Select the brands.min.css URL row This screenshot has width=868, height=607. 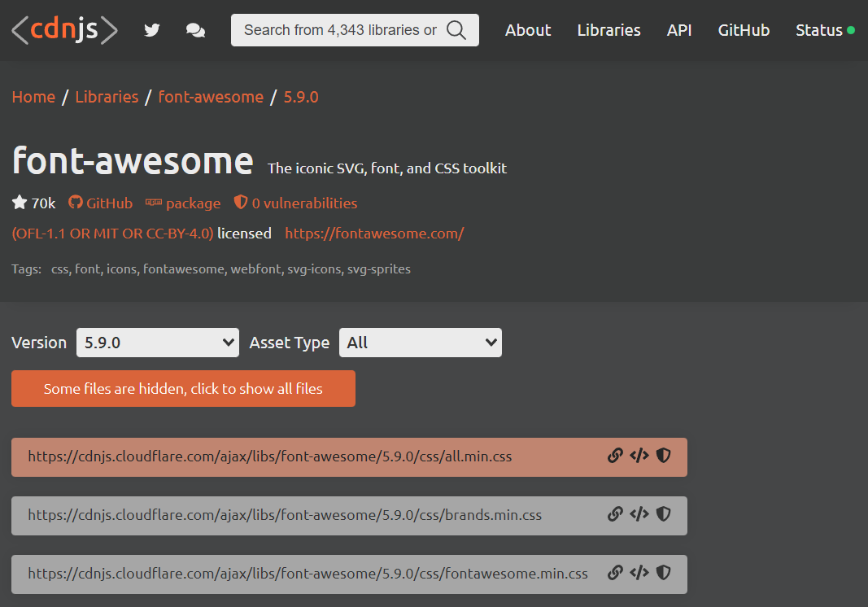(x=349, y=516)
